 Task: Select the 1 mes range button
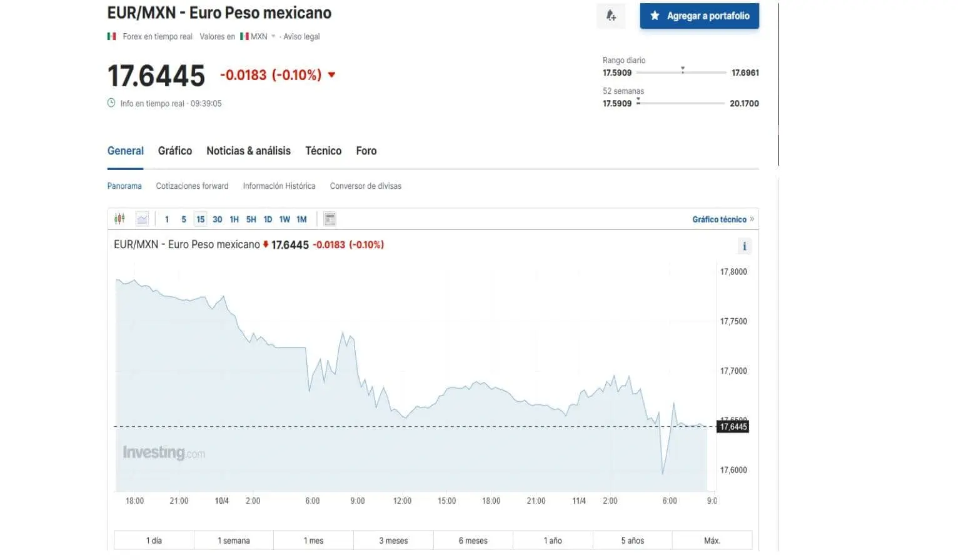point(314,541)
